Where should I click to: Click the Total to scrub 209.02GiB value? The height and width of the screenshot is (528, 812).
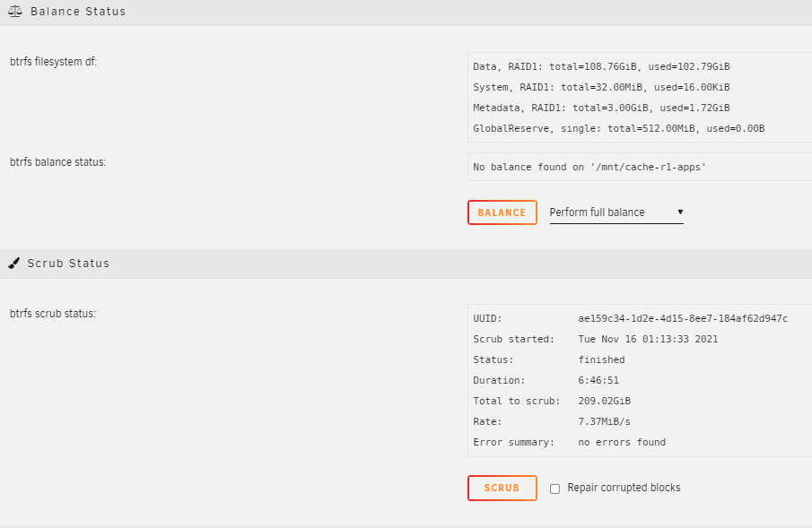(605, 402)
